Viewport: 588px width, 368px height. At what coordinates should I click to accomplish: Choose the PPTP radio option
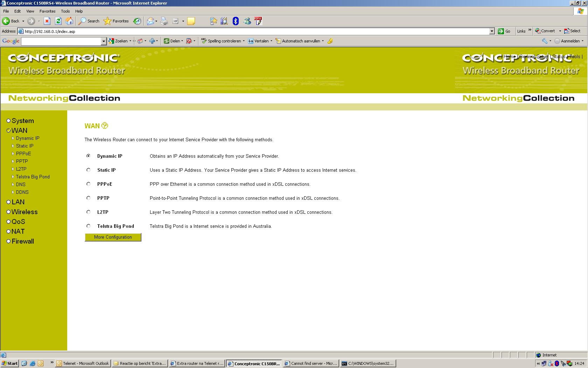[89, 198]
